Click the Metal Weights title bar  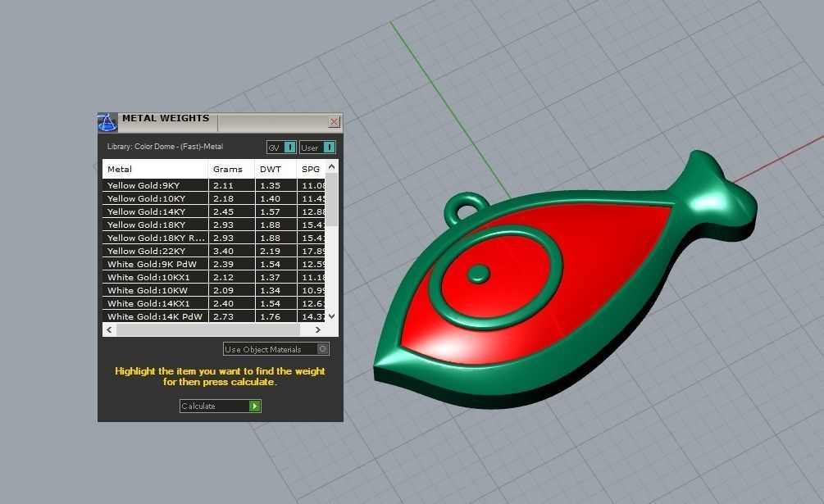point(221,122)
